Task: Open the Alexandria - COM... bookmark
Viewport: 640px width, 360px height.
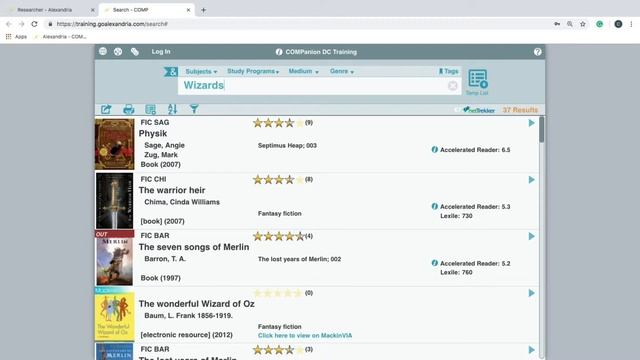Action: point(60,36)
